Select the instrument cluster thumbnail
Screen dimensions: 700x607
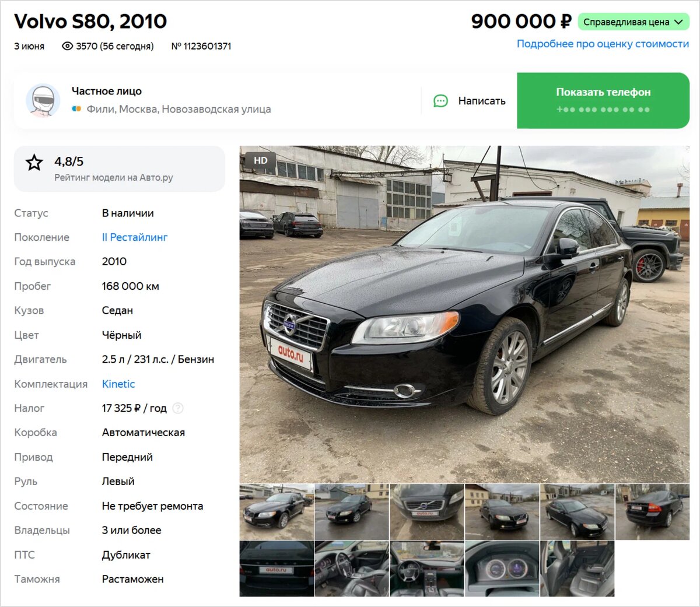502,569
